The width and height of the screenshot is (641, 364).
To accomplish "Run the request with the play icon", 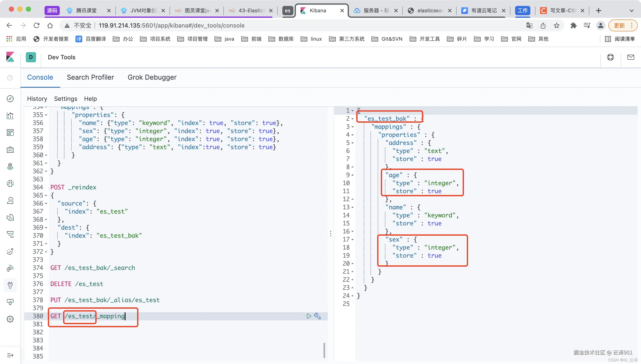I will coord(309,316).
